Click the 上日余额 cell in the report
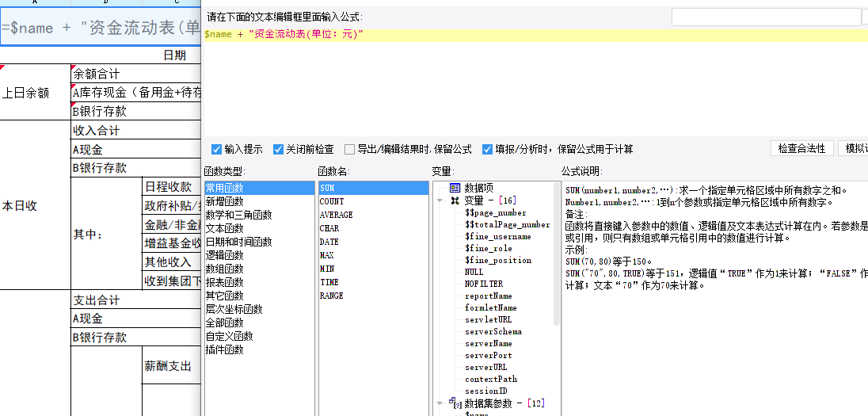Viewport: 868px width, 416px height. point(36,93)
